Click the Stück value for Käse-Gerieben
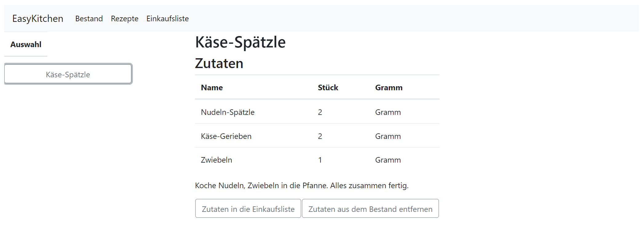Viewport: 644px width, 247px height. click(x=320, y=136)
